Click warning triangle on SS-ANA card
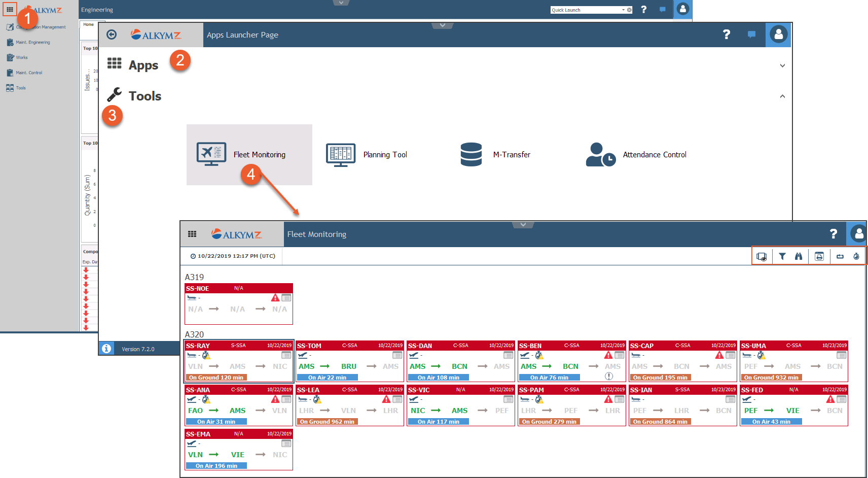868x478 pixels. pos(275,399)
